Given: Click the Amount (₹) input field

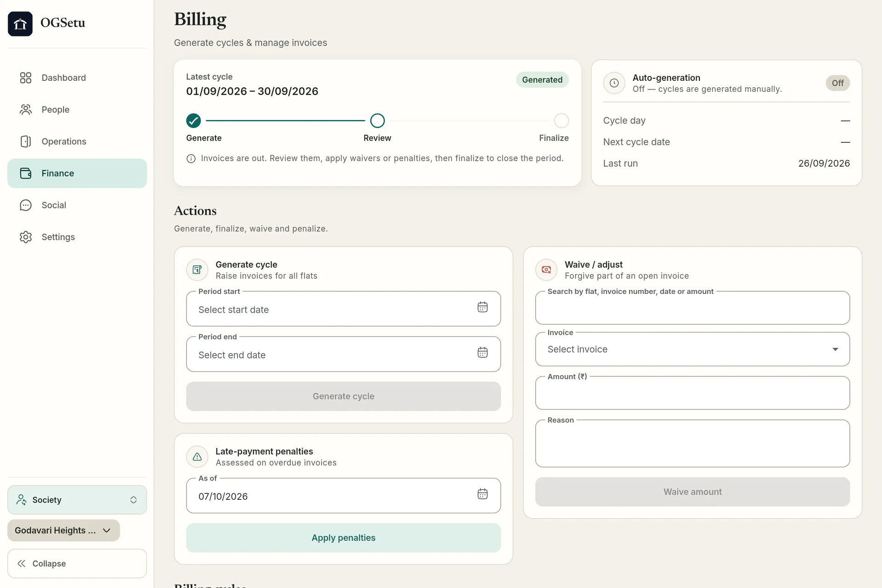Looking at the screenshot, I should click(x=692, y=393).
